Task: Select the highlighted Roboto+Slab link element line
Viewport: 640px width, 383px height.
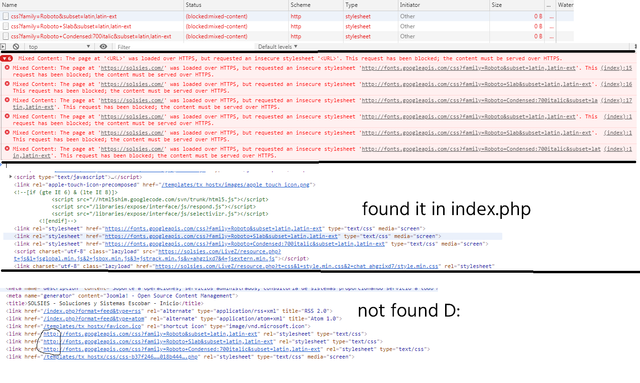Action: [253, 236]
